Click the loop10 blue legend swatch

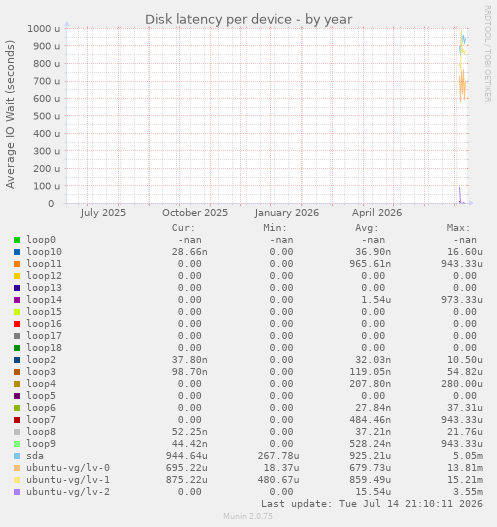coord(17,252)
